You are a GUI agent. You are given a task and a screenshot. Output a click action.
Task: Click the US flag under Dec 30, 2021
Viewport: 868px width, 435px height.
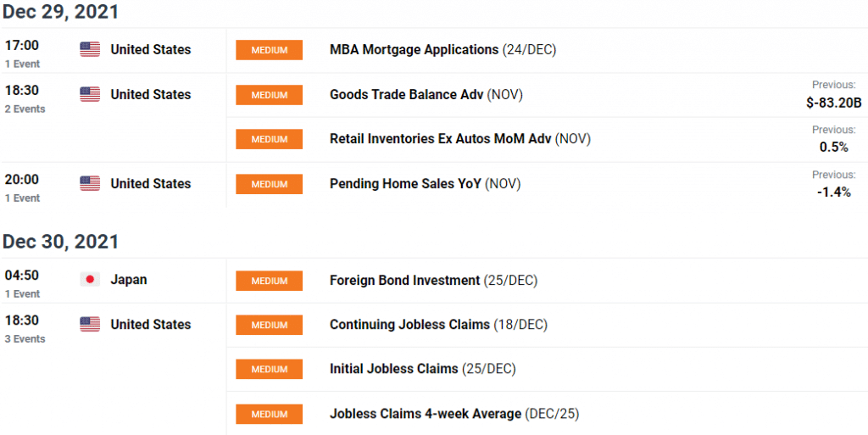(x=90, y=325)
